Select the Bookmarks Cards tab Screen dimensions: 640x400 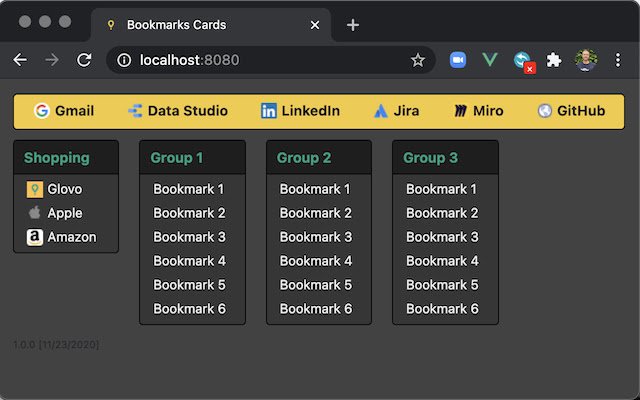(211, 25)
